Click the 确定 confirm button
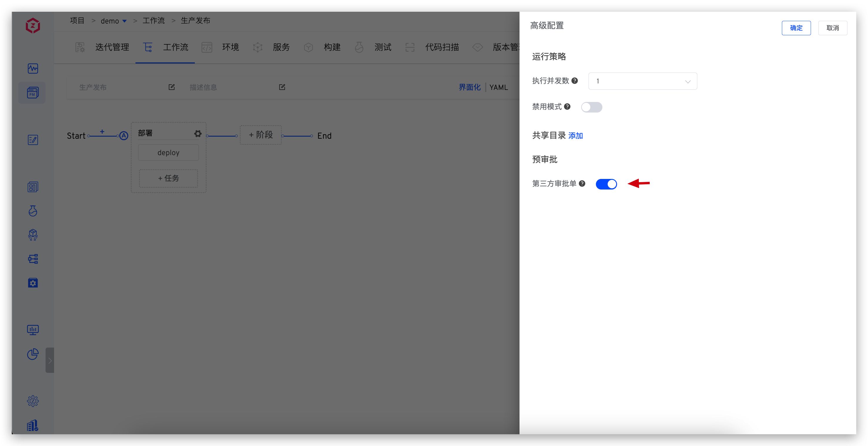The width and height of the screenshot is (868, 446). point(796,28)
